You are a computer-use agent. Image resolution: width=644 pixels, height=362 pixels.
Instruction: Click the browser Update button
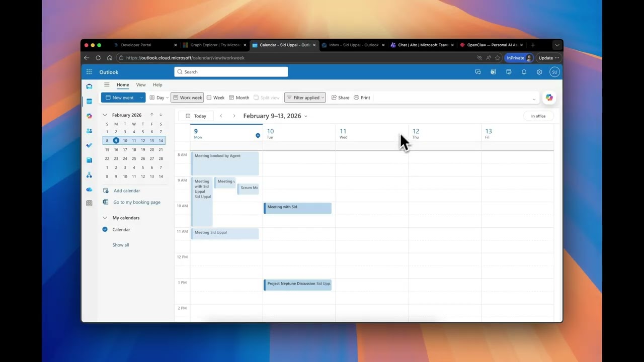[548, 58]
